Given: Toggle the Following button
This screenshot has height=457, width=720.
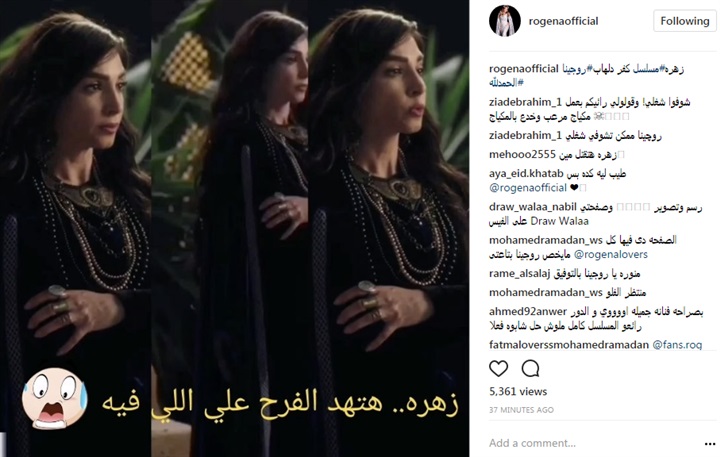Looking at the screenshot, I should point(685,21).
